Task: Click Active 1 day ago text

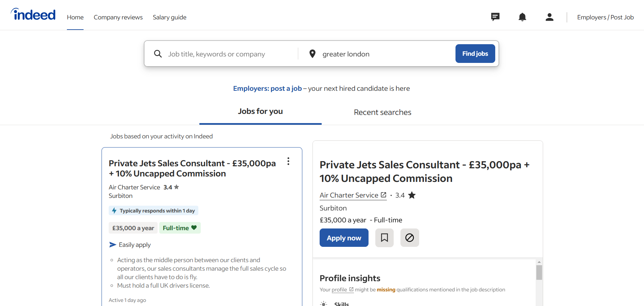Action: (x=127, y=300)
